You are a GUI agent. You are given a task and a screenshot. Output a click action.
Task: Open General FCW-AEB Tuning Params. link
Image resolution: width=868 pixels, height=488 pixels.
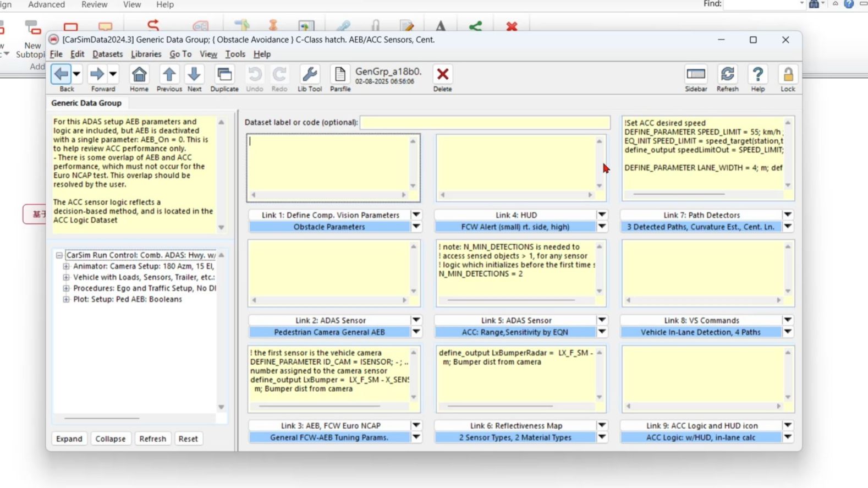pos(329,437)
